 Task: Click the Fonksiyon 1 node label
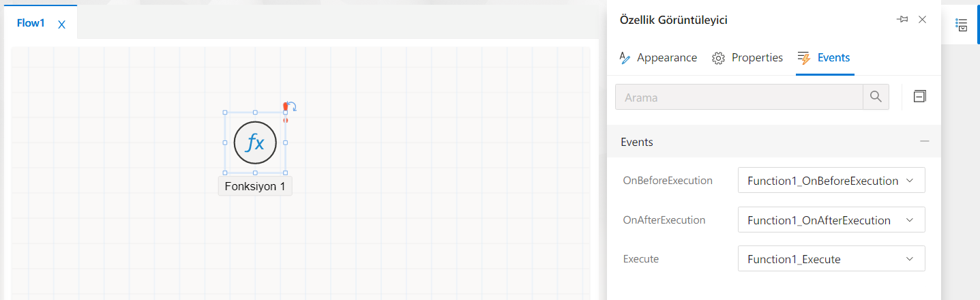tap(255, 186)
